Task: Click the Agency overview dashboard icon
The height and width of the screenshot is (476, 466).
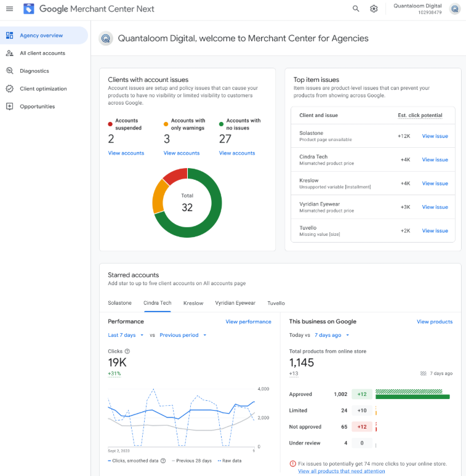Action: (10, 35)
